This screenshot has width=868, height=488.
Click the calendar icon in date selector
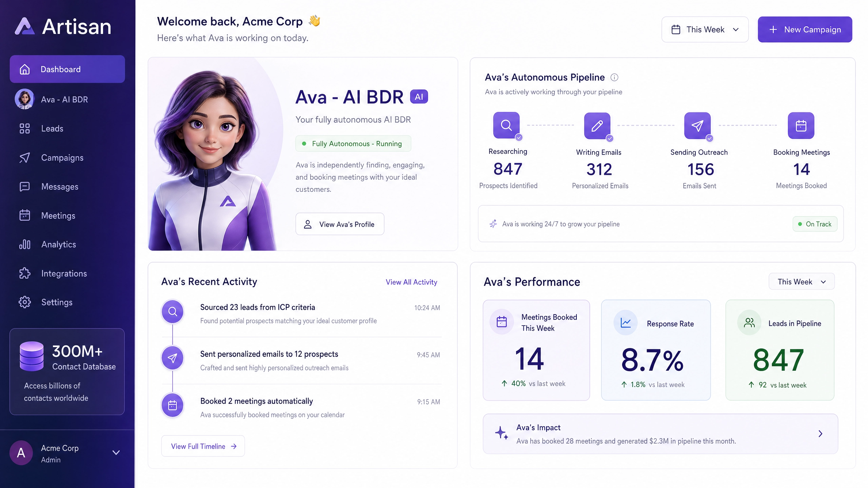[x=676, y=29]
